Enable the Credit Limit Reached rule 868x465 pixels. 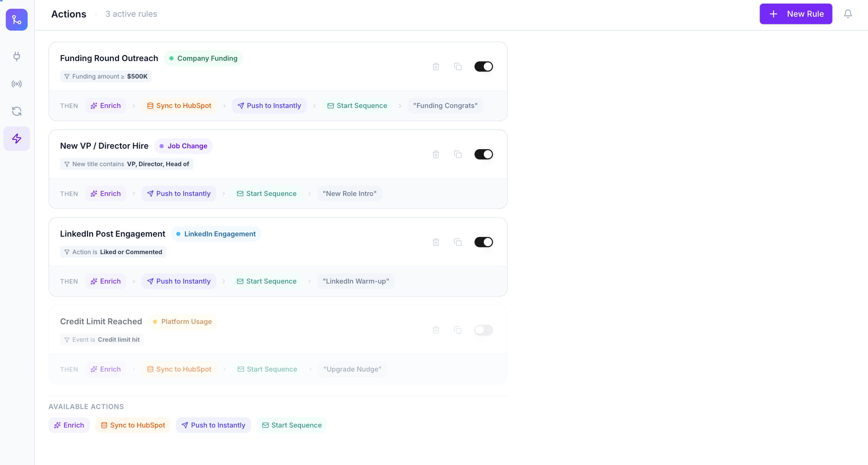tap(484, 330)
